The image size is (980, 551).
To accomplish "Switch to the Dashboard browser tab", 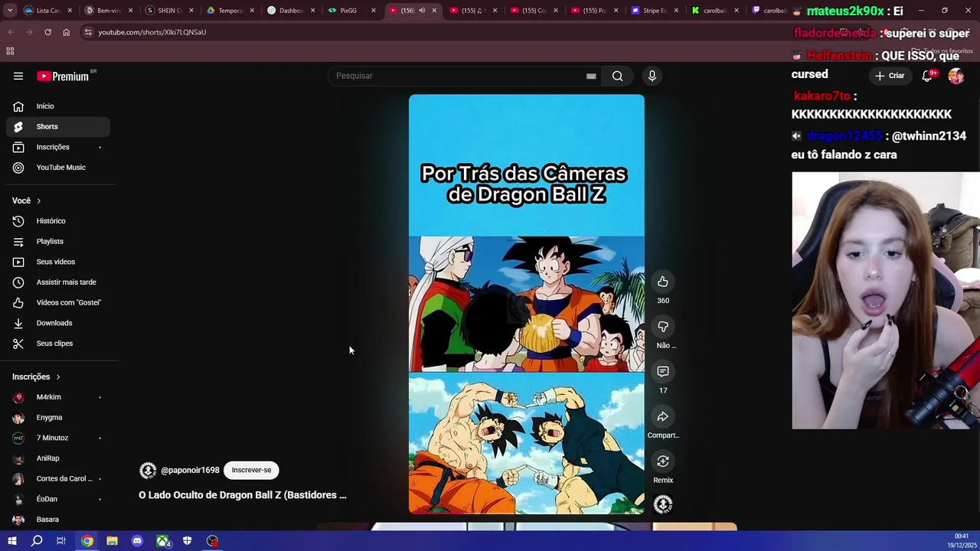I will pyautogui.click(x=289, y=11).
